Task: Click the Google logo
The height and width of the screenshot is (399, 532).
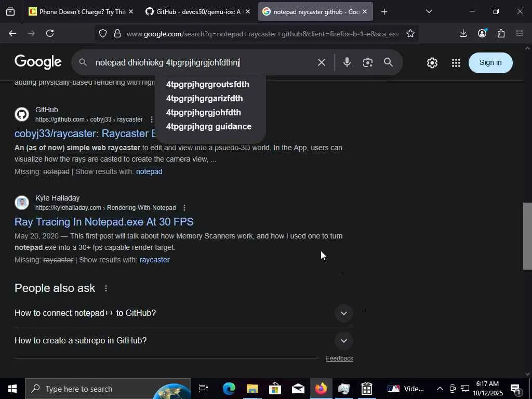Action: (x=38, y=62)
